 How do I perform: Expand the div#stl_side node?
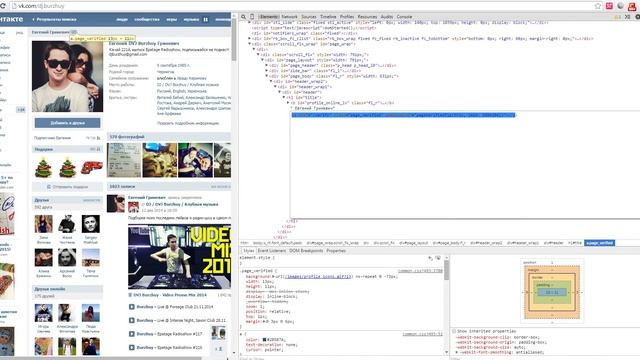pyautogui.click(x=249, y=22)
